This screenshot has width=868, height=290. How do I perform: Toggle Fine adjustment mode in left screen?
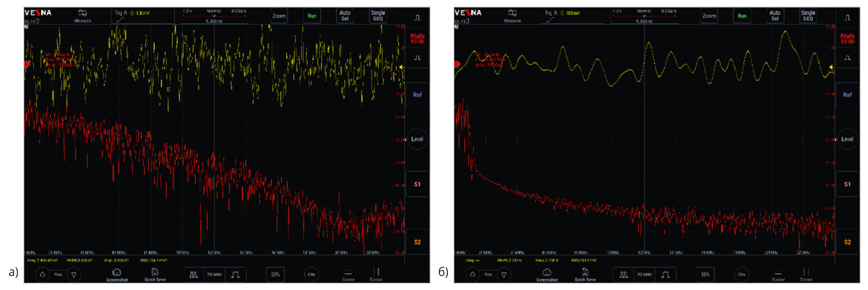coord(58,275)
